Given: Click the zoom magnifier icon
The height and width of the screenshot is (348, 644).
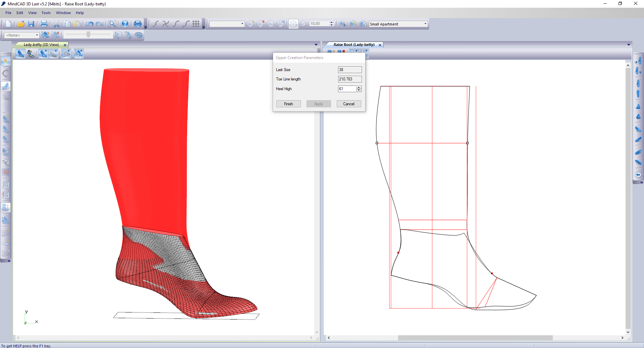Looking at the screenshot, I should click(x=112, y=24).
